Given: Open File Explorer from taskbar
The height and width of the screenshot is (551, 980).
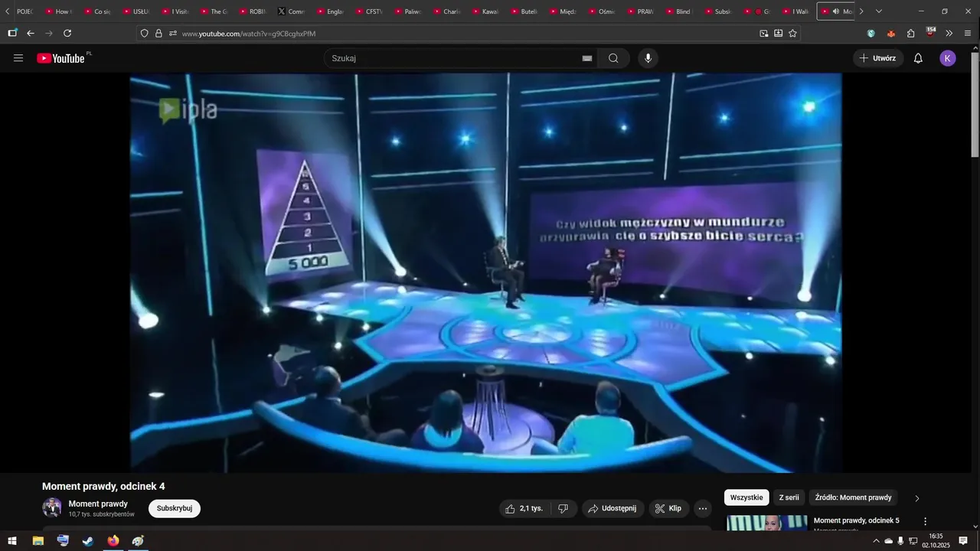Looking at the screenshot, I should pos(38,541).
